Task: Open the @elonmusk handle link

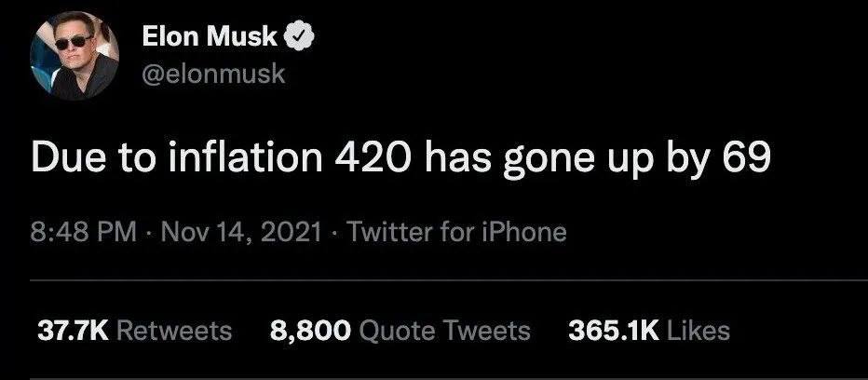Action: 213,75
